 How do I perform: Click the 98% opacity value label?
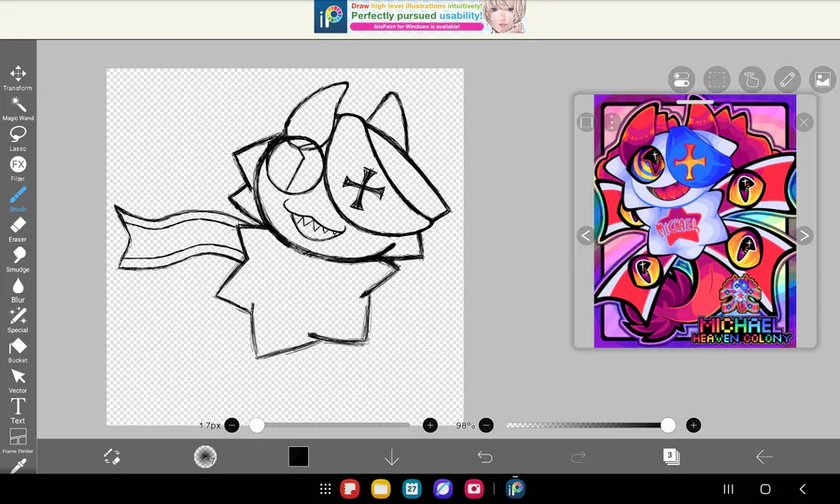coord(465,426)
